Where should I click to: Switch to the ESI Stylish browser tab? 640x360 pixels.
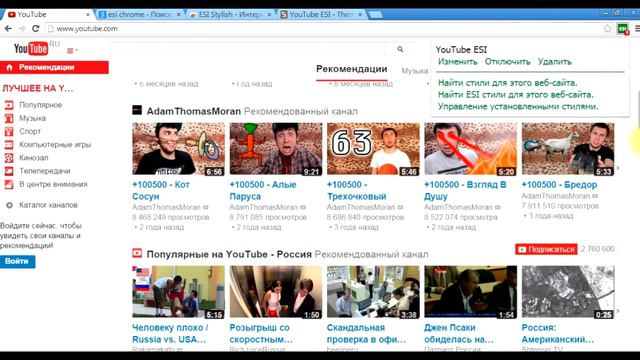click(231, 14)
